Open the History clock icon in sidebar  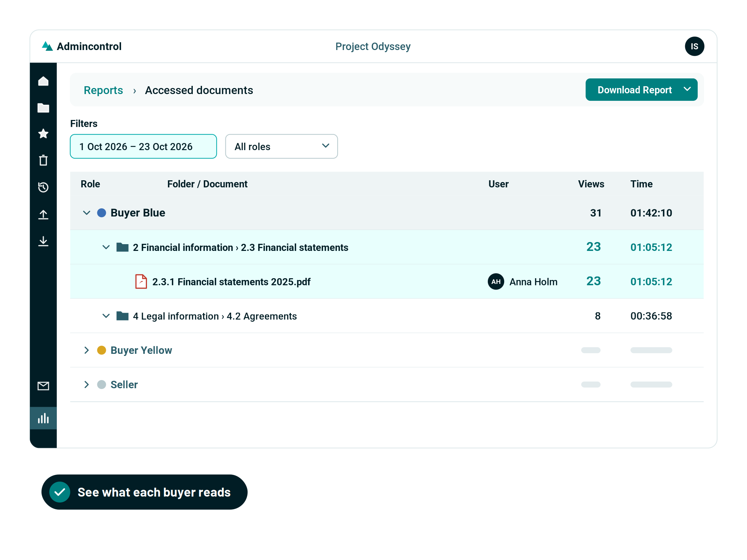tap(43, 187)
